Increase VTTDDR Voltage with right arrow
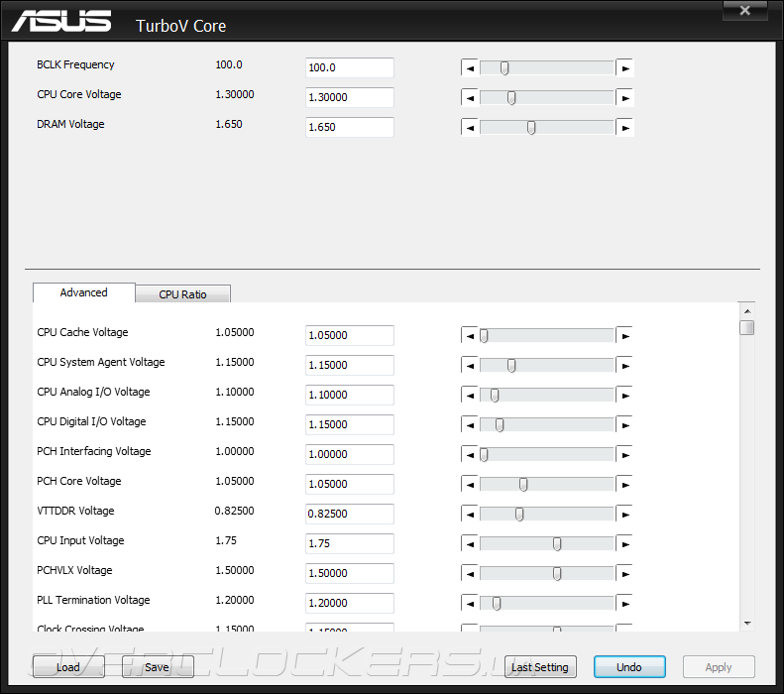The image size is (784, 694). (625, 515)
